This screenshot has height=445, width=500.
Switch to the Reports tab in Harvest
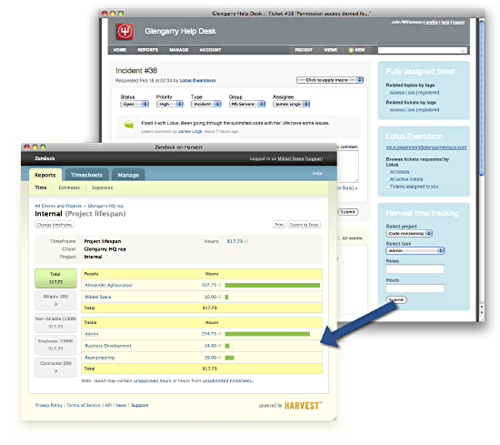point(45,175)
